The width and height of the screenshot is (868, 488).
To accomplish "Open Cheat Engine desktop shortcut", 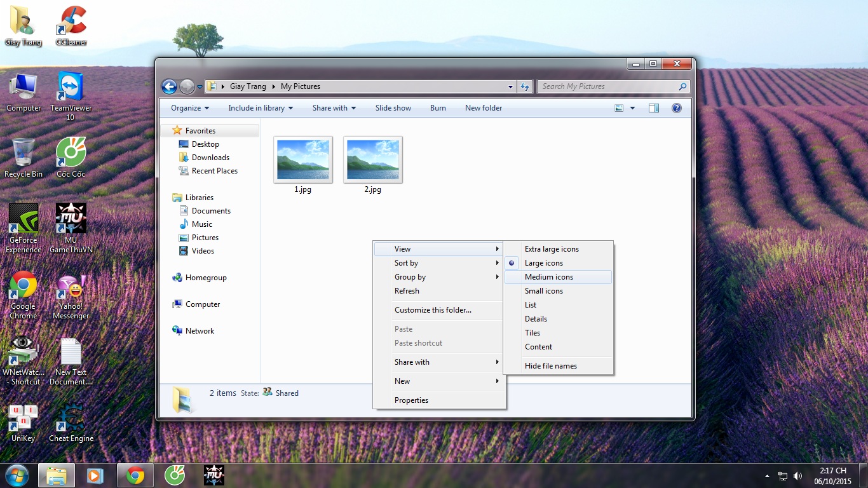I will click(71, 423).
